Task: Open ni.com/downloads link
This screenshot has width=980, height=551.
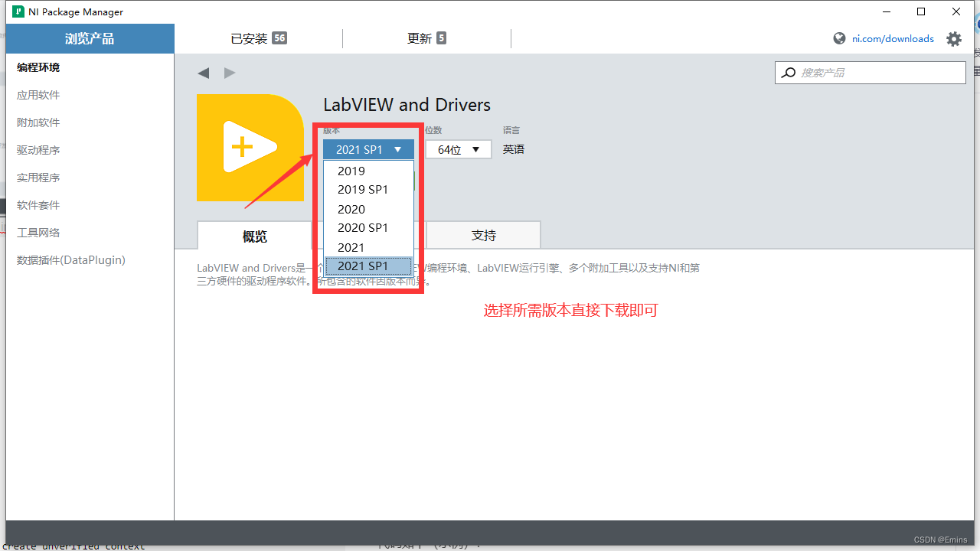Action: pos(893,38)
